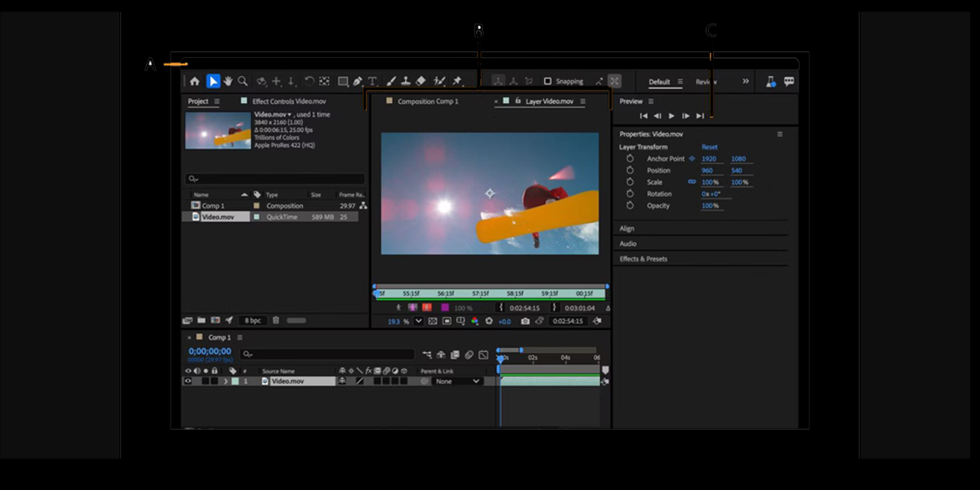Image resolution: width=980 pixels, height=490 pixels.
Task: Select the Eraser tool
Action: (421, 81)
